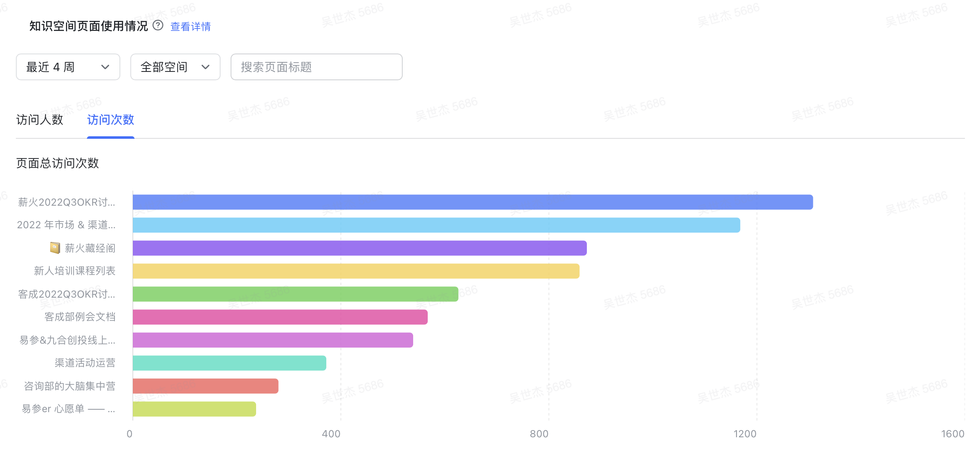Expand the 最近 4 周 dropdown

click(68, 67)
